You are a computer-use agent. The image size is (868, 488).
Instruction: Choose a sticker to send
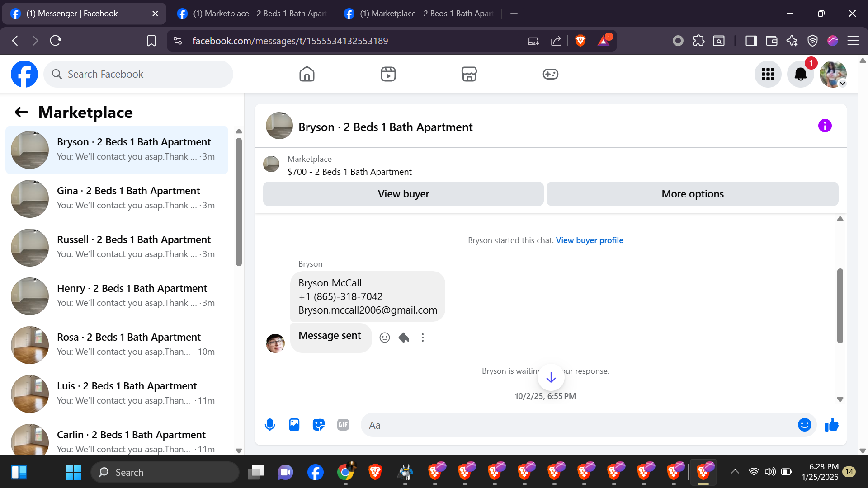click(319, 425)
